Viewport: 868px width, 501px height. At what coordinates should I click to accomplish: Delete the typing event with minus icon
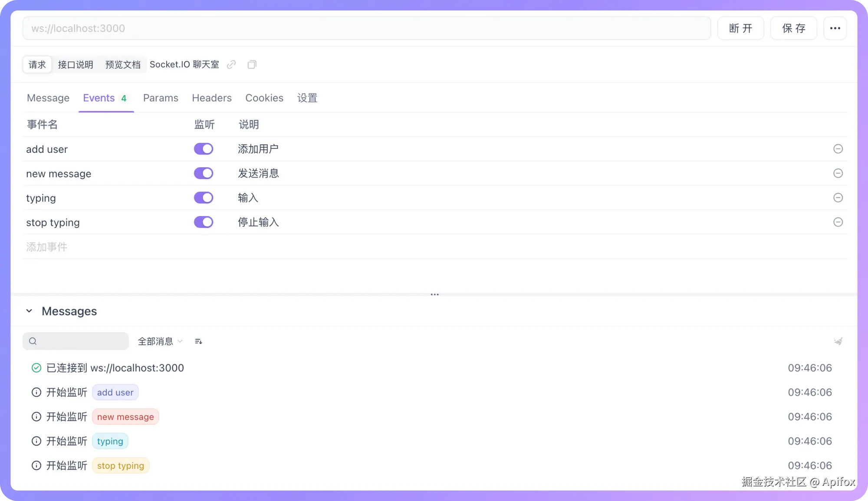(838, 198)
